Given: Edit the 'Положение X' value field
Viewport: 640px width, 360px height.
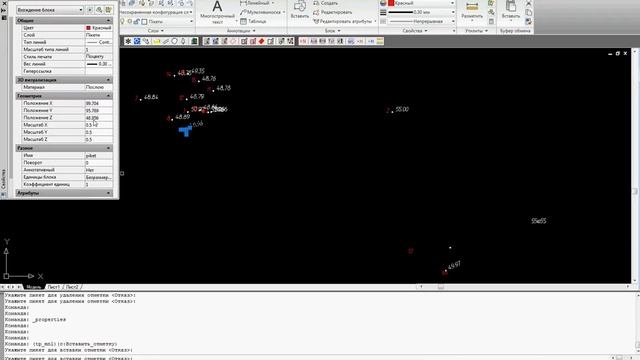Looking at the screenshot, I should [x=98, y=103].
